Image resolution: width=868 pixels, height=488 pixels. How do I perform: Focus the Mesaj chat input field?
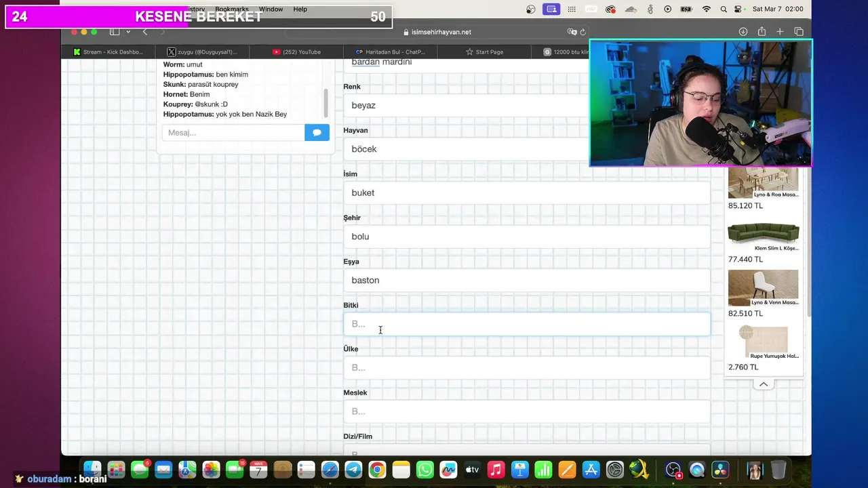[233, 132]
